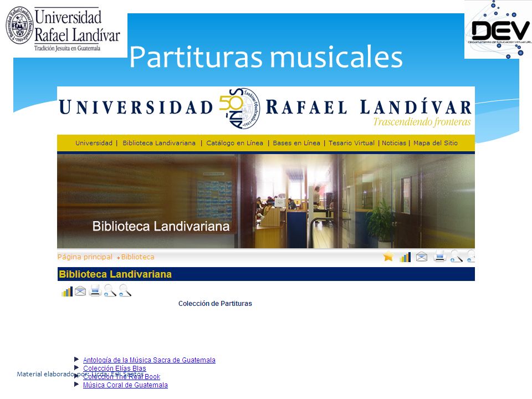Viewport: 532px width, 399px height.
Task: Open the statistics bar chart icon in breadcrumb bar
Action: click(405, 257)
